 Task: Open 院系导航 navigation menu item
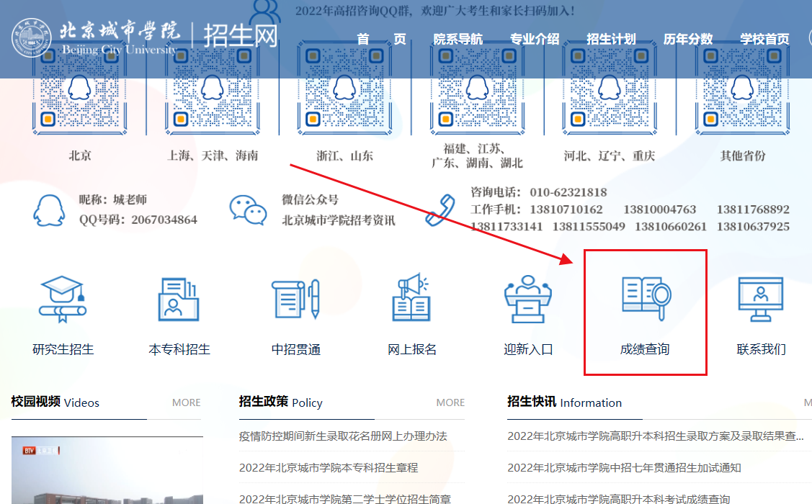pos(458,39)
